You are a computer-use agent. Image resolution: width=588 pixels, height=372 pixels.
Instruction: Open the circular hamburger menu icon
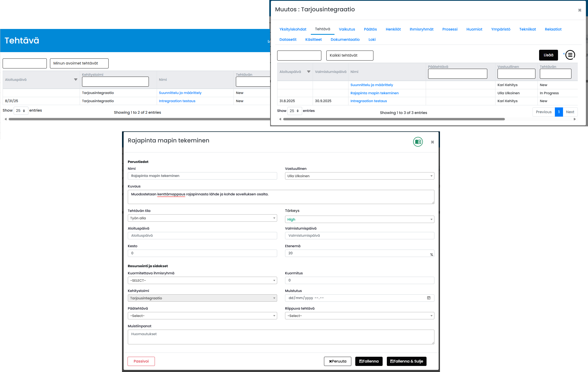click(x=570, y=55)
